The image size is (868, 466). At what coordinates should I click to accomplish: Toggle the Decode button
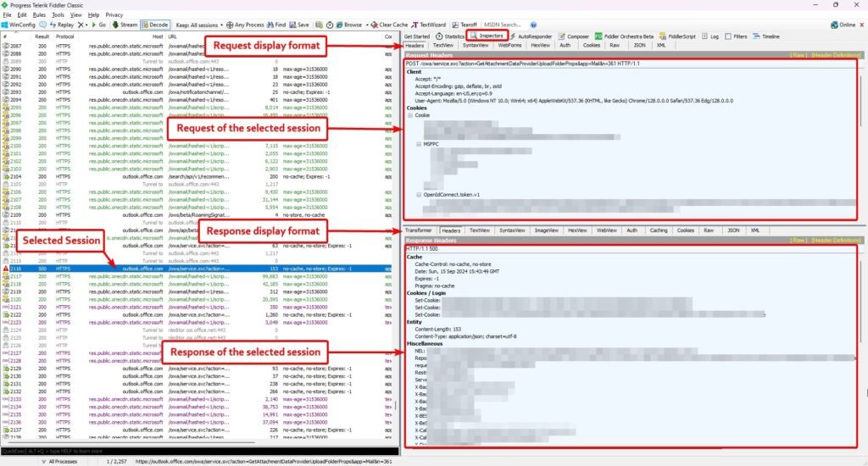(154, 25)
